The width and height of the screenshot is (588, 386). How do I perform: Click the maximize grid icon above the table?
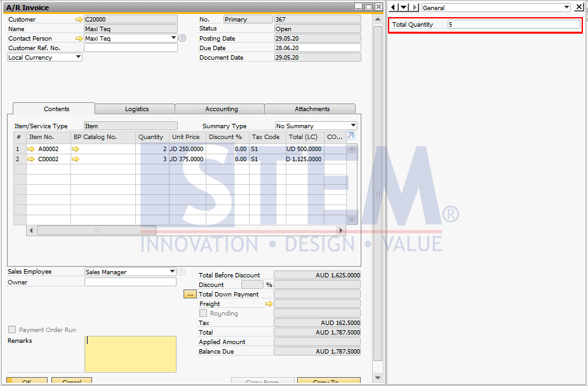tap(349, 136)
